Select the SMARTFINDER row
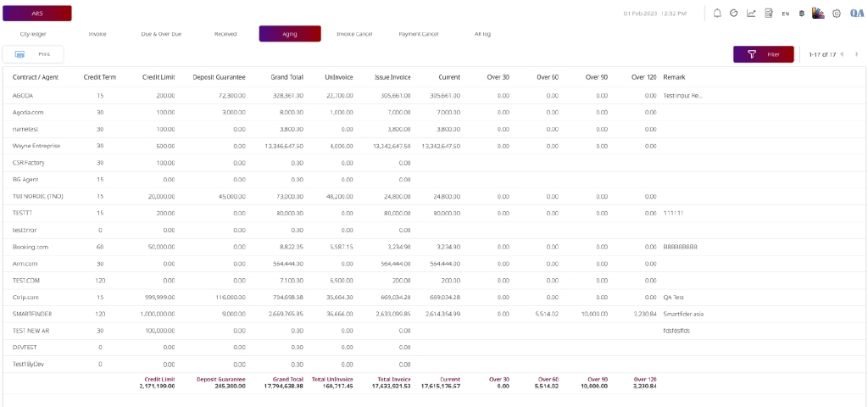This screenshot has width=868, height=407. [x=34, y=314]
